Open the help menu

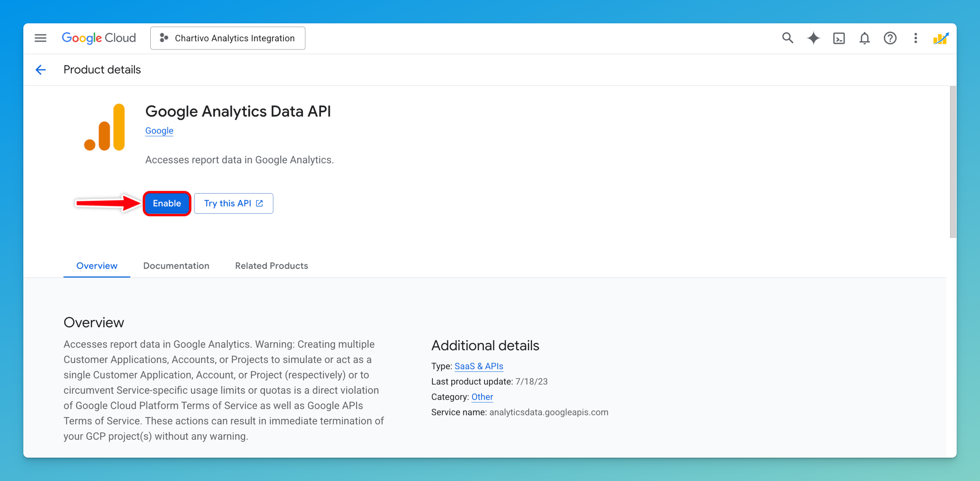[x=890, y=38]
